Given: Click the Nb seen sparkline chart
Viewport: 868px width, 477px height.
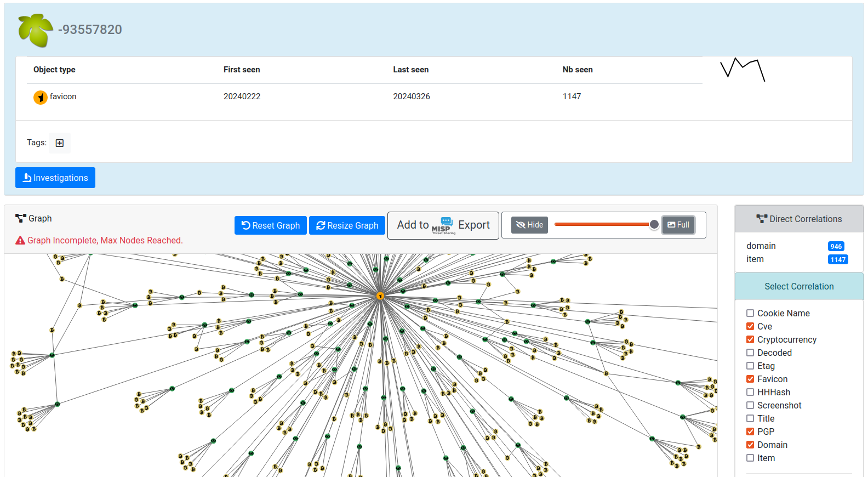Looking at the screenshot, I should click(x=743, y=70).
